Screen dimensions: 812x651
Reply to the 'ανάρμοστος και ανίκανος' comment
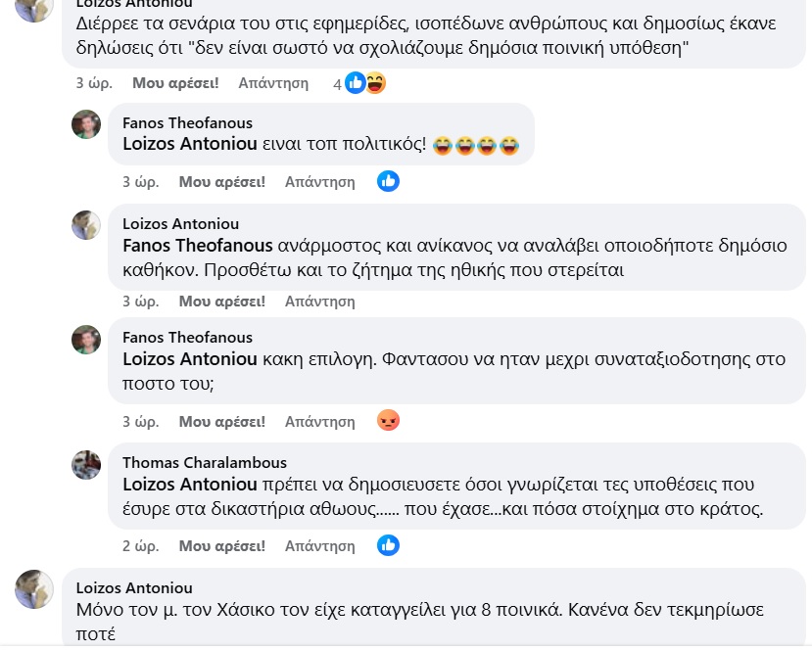click(x=319, y=302)
